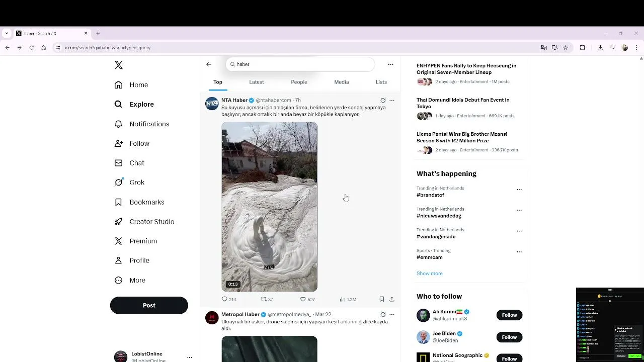Screen dimensions: 644x362
Task: Reload the page in the browser
Action: click(31, 48)
